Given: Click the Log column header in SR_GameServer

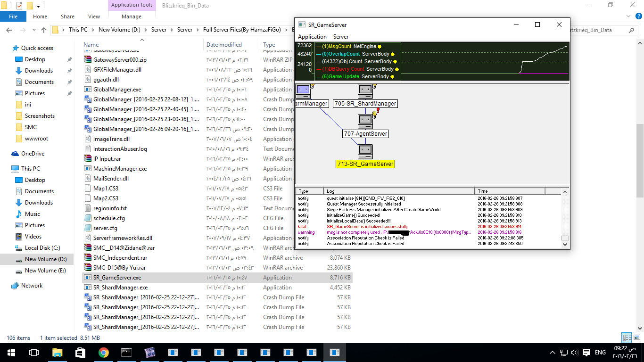Looking at the screenshot, I should 399,191.
